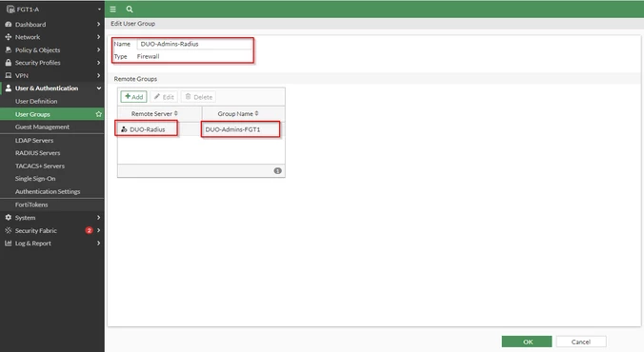The height and width of the screenshot is (352, 644).
Task: Click the Log & Report chart icon
Action: pyautogui.click(x=8, y=243)
